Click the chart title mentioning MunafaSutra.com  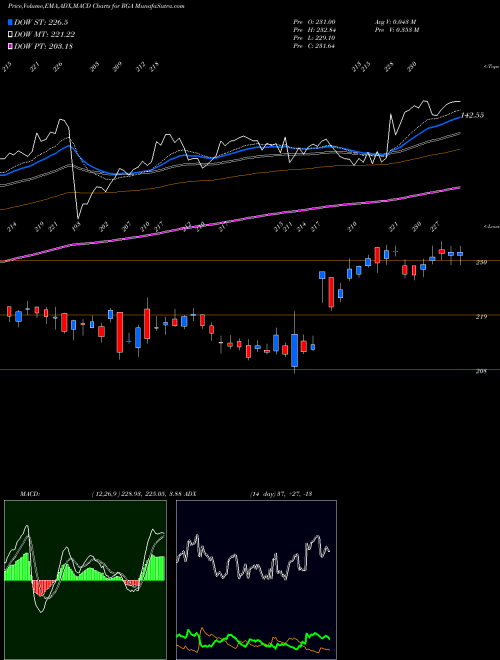point(96,7)
